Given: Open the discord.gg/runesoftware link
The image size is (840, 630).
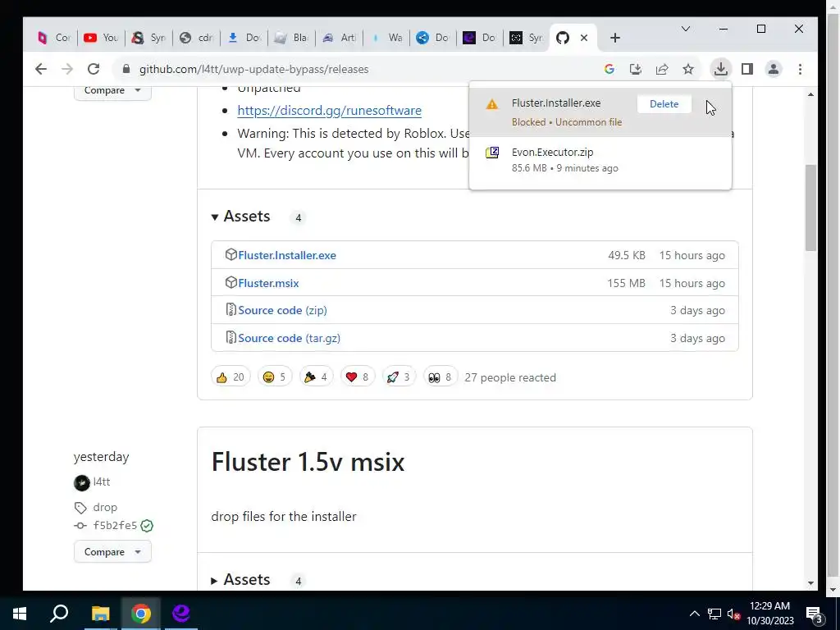Looking at the screenshot, I should pyautogui.click(x=329, y=111).
